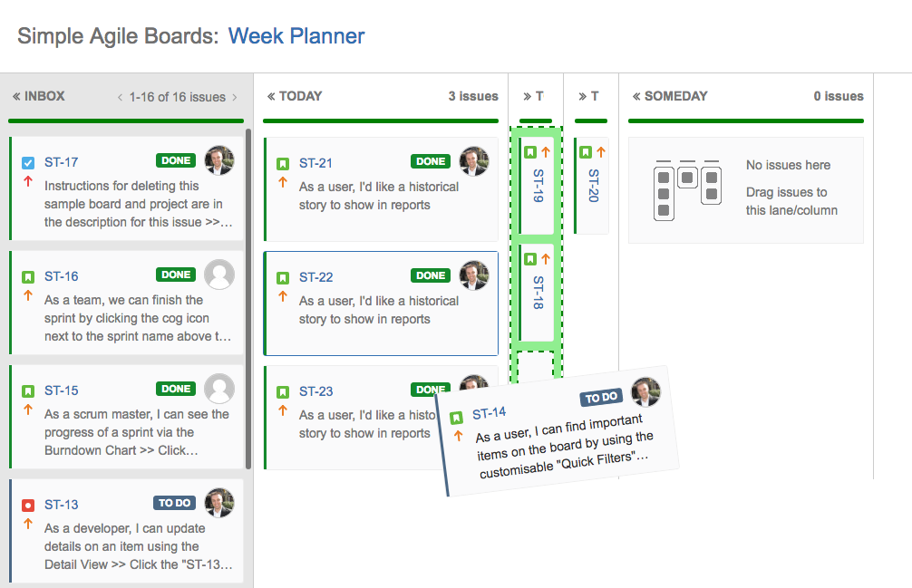Collapse the INBOX column
Image resolution: width=912 pixels, height=588 pixels.
pos(16,96)
